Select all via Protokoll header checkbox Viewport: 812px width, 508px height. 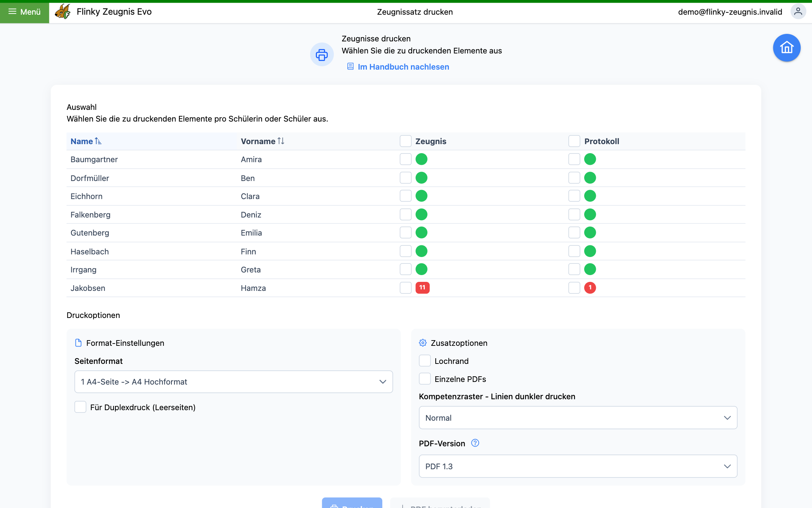click(574, 141)
